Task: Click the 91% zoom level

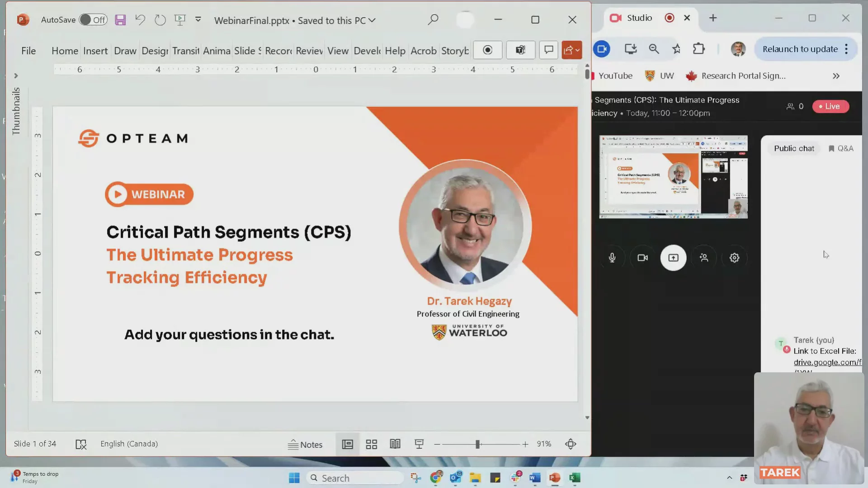Action: click(544, 444)
